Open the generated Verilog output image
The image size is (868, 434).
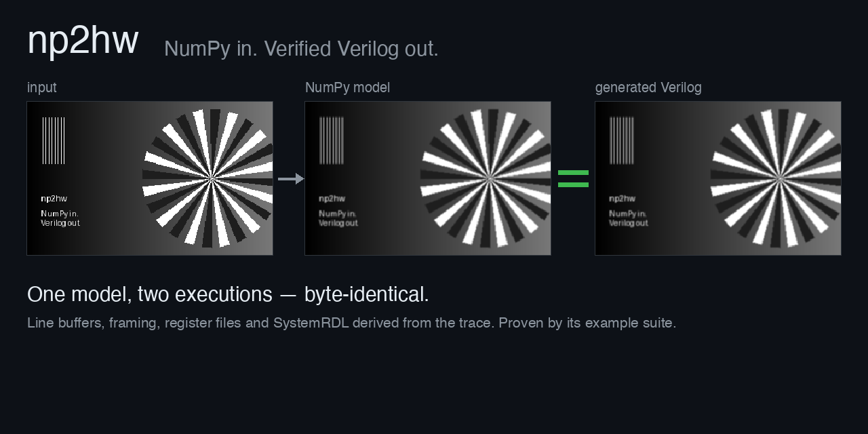[x=718, y=178]
